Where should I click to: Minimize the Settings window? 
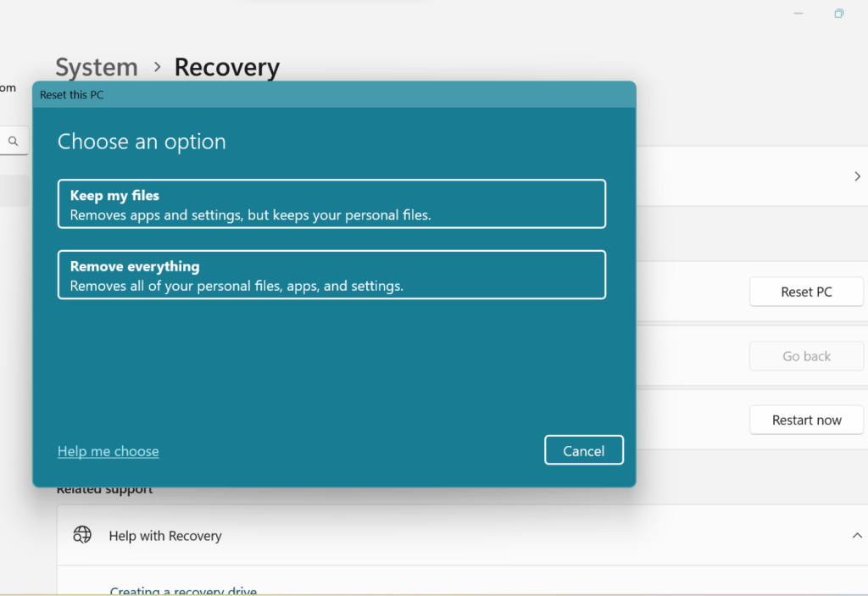(x=798, y=14)
